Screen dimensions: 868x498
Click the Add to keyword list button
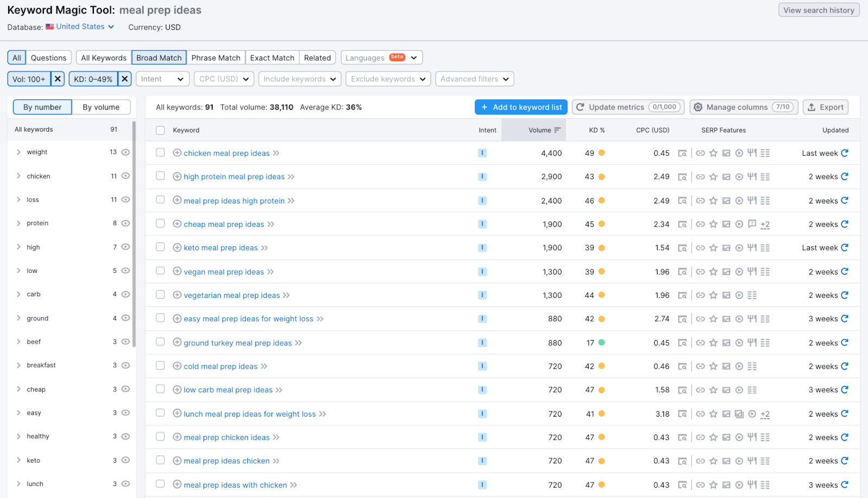(x=520, y=107)
